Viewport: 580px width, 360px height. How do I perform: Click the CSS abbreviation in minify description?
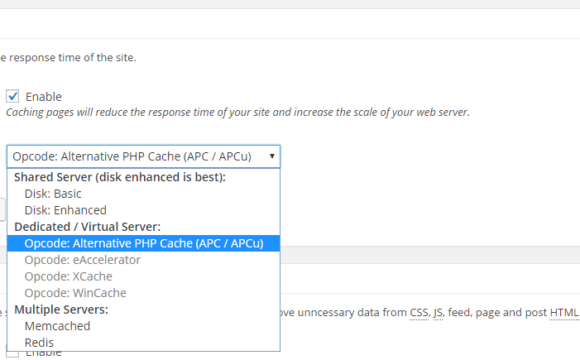tap(419, 313)
